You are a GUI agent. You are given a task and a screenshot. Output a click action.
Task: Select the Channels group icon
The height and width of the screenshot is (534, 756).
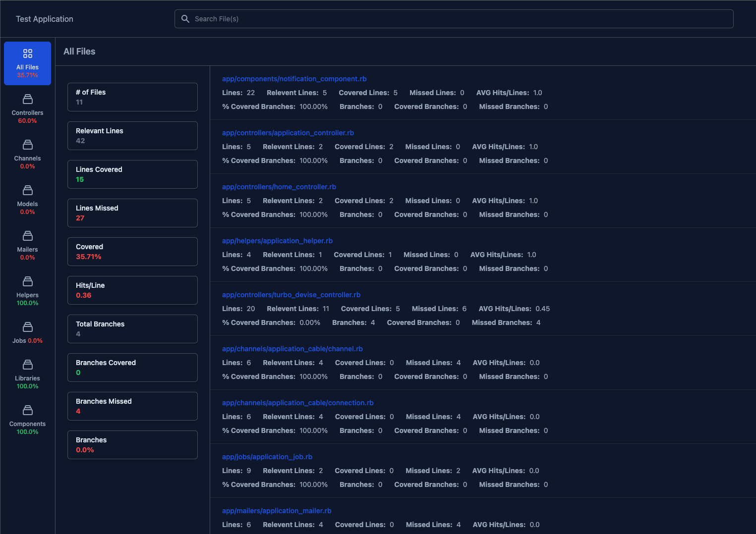28,145
